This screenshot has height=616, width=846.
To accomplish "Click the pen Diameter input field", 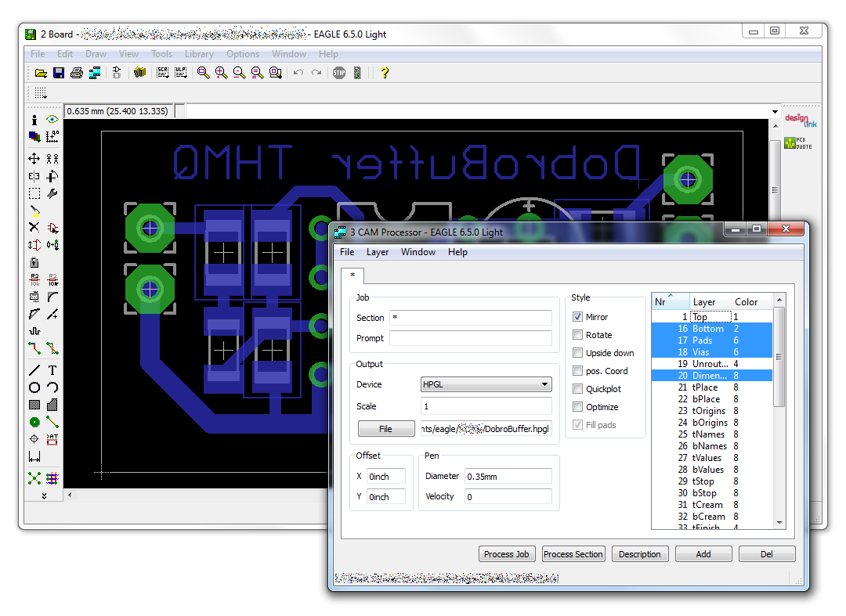I will tap(508, 476).
